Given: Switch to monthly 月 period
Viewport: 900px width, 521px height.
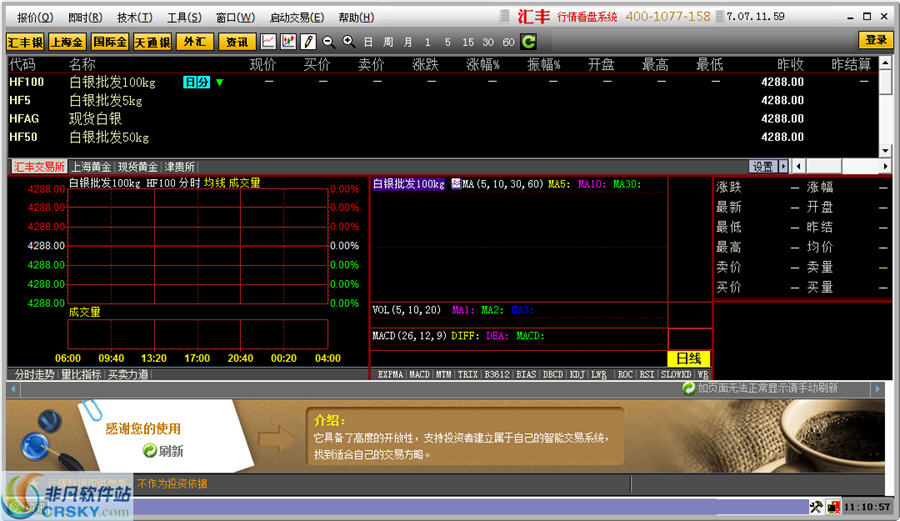Looking at the screenshot, I should point(408,42).
